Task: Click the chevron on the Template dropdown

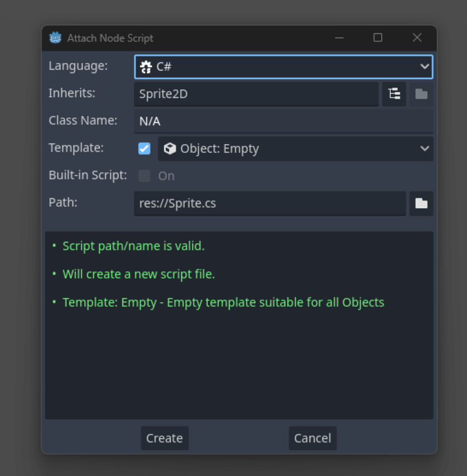Action: (424, 148)
